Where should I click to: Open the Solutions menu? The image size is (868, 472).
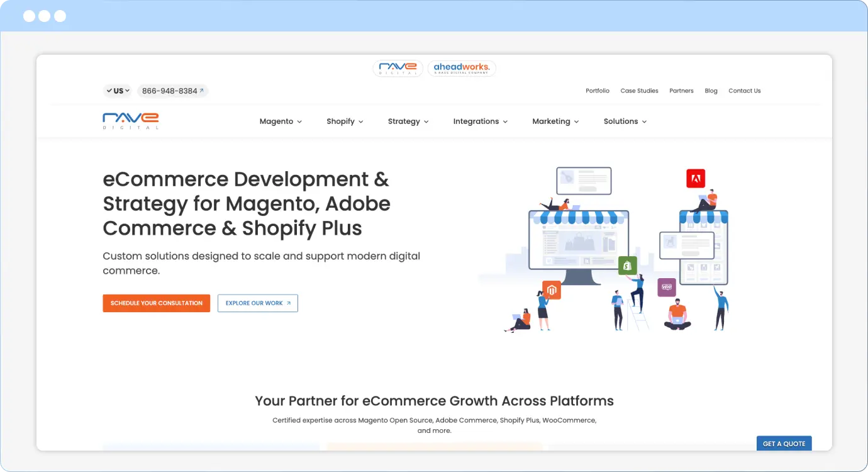(x=625, y=121)
